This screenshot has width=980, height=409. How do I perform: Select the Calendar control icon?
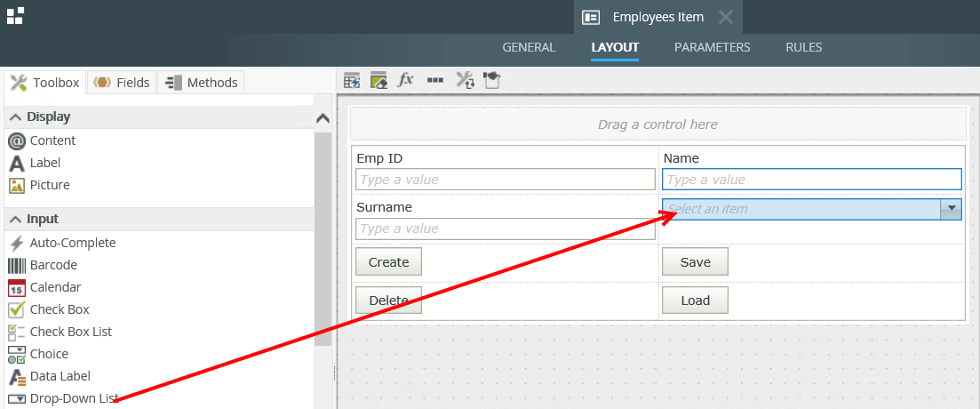(16, 288)
